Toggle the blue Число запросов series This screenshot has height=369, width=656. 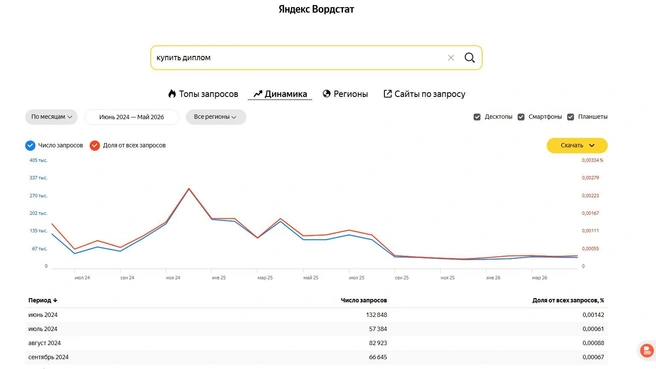pos(30,145)
